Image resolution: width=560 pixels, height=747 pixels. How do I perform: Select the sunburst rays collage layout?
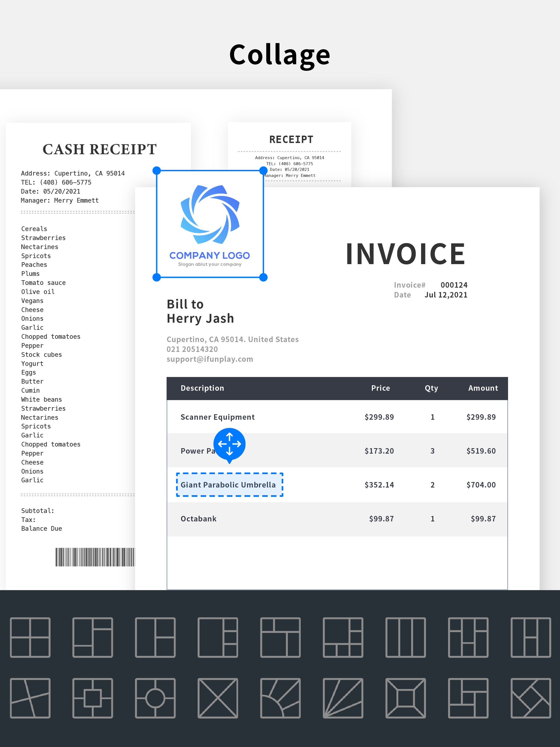click(x=280, y=698)
